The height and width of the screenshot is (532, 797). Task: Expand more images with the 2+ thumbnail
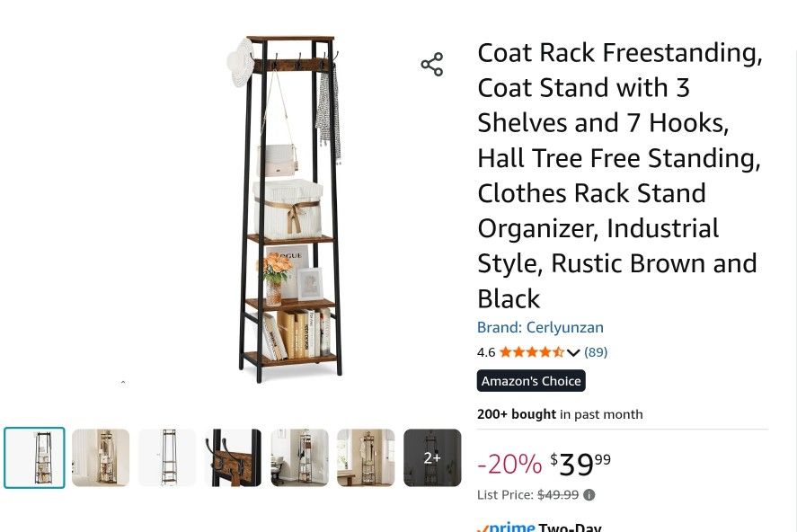click(x=432, y=457)
